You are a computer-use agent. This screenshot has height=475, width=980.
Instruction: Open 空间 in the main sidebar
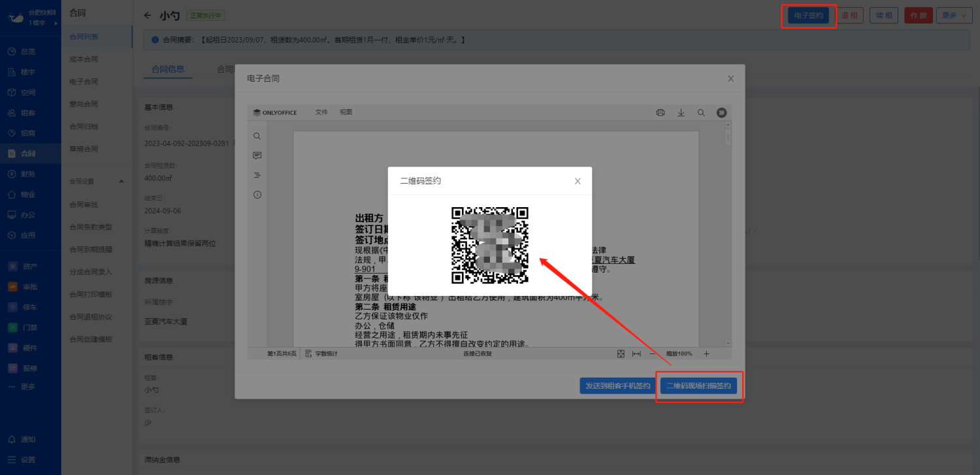[31, 92]
